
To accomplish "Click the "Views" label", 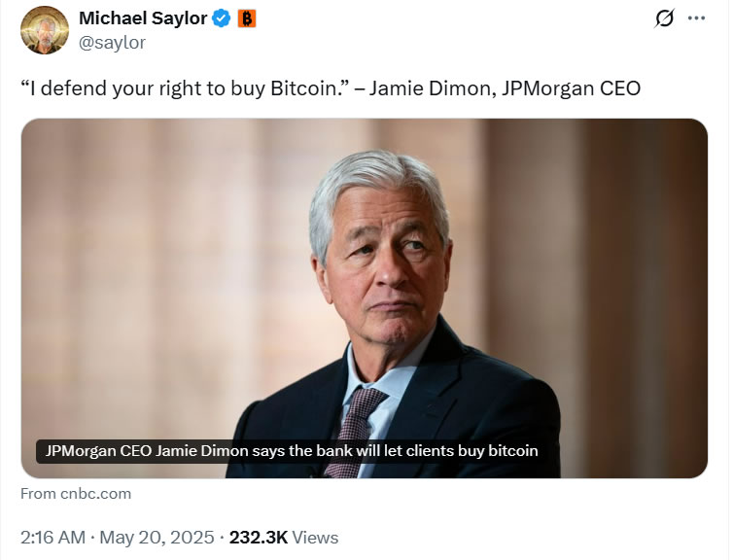I will (x=315, y=537).
